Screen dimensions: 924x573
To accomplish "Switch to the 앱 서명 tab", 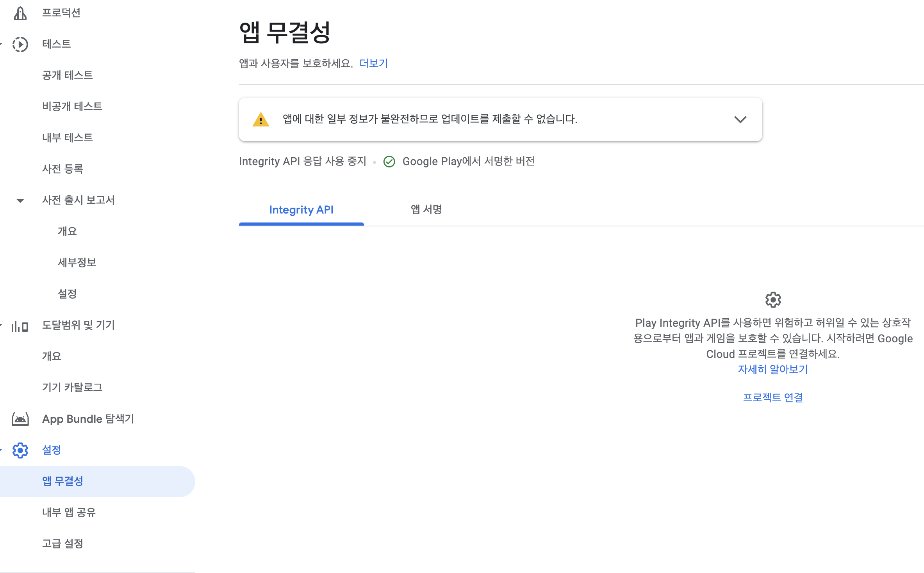I will coord(426,210).
